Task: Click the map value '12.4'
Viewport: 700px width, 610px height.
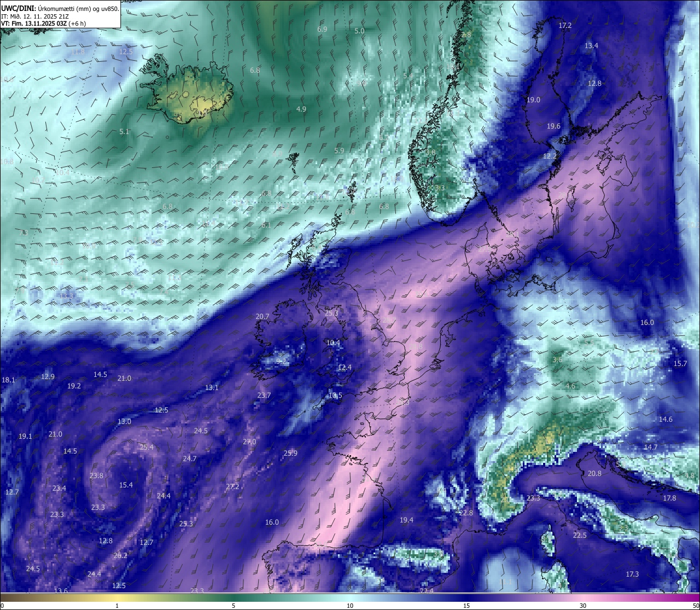Action: click(x=345, y=368)
